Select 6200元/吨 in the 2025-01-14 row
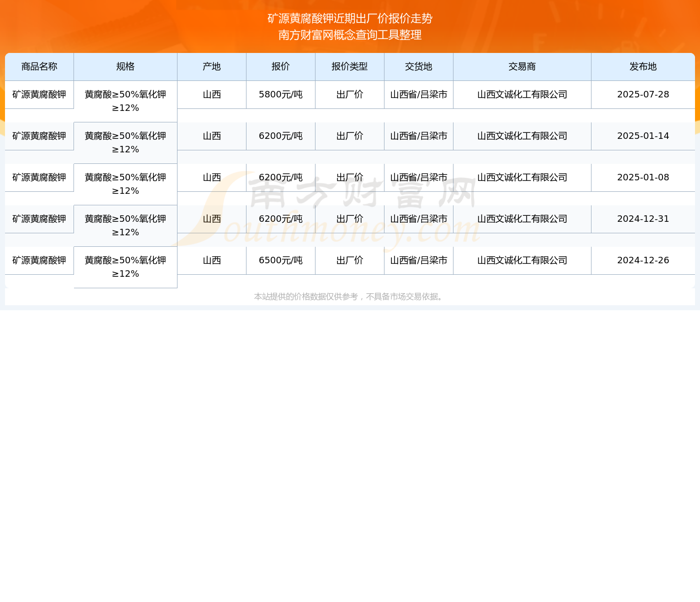 point(281,136)
